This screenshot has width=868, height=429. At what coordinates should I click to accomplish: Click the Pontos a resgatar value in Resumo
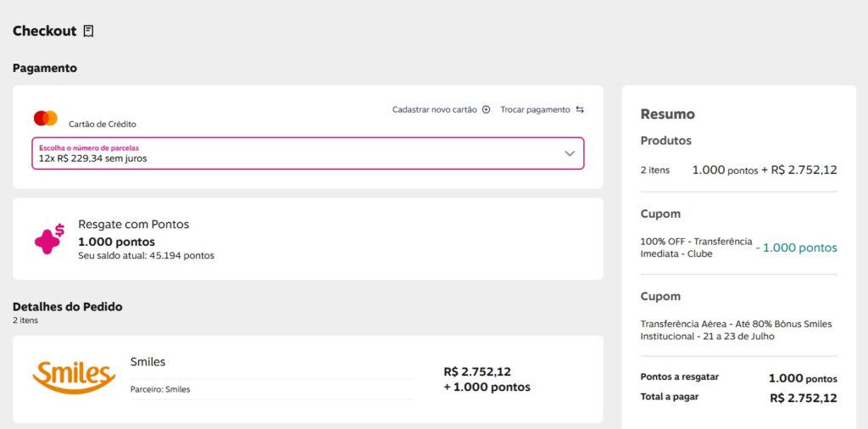click(802, 378)
